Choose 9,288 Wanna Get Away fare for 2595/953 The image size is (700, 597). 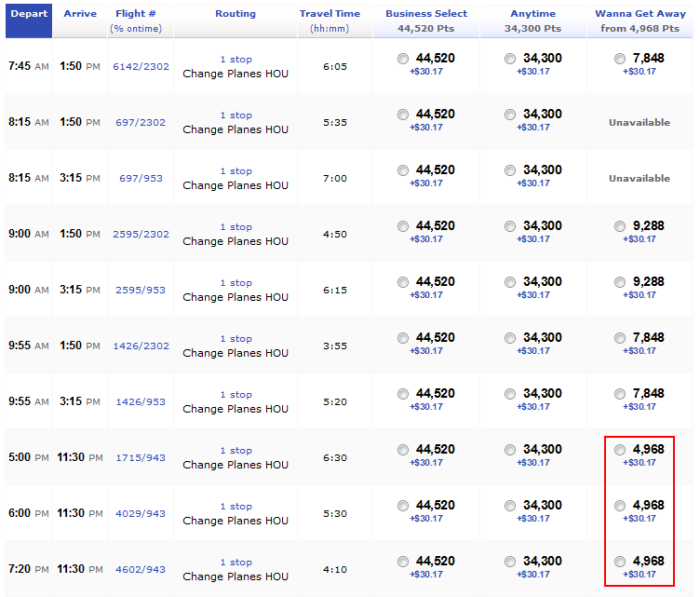[x=620, y=282]
